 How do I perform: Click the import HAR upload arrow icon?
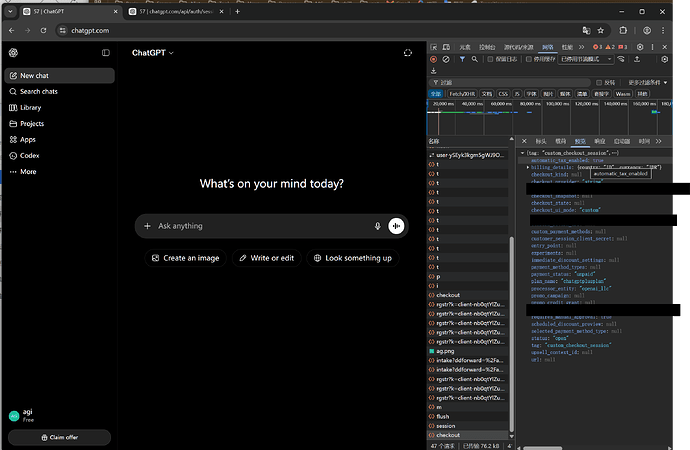(637, 59)
